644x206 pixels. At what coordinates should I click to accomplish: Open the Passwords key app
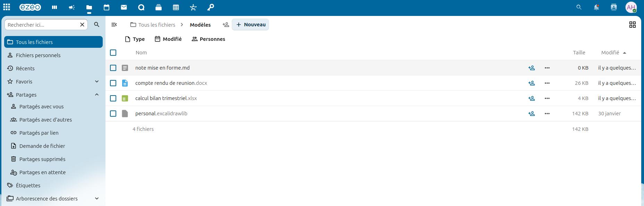point(211,7)
